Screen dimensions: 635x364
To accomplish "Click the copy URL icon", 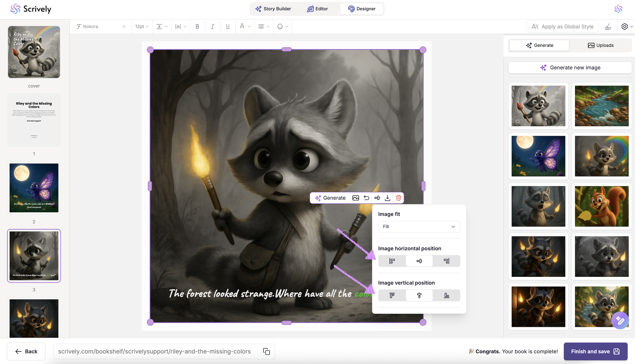I will click(266, 351).
